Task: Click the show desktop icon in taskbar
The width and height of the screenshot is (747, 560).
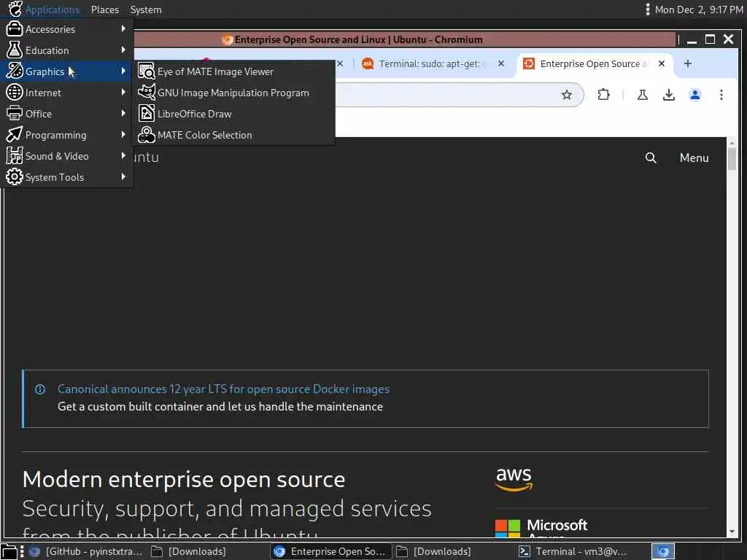Action: [9, 552]
